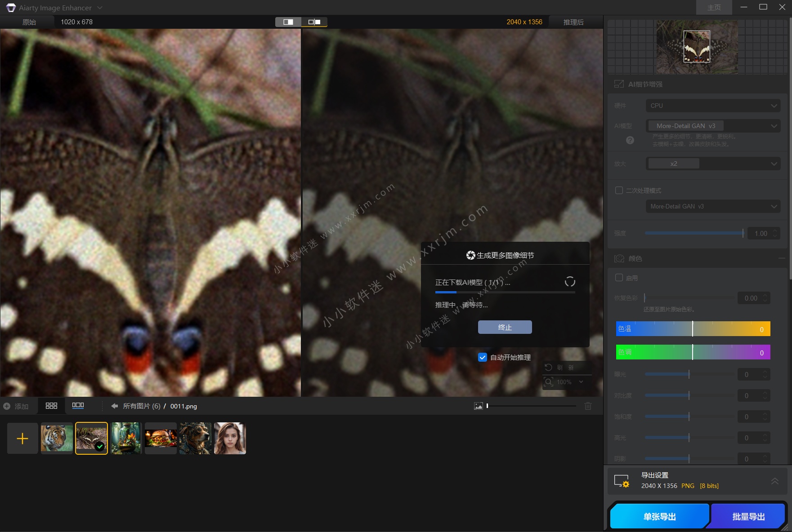Screen dimensions: 792x532
Task: Switch to grid thumbnail view icon
Action: (x=51, y=406)
